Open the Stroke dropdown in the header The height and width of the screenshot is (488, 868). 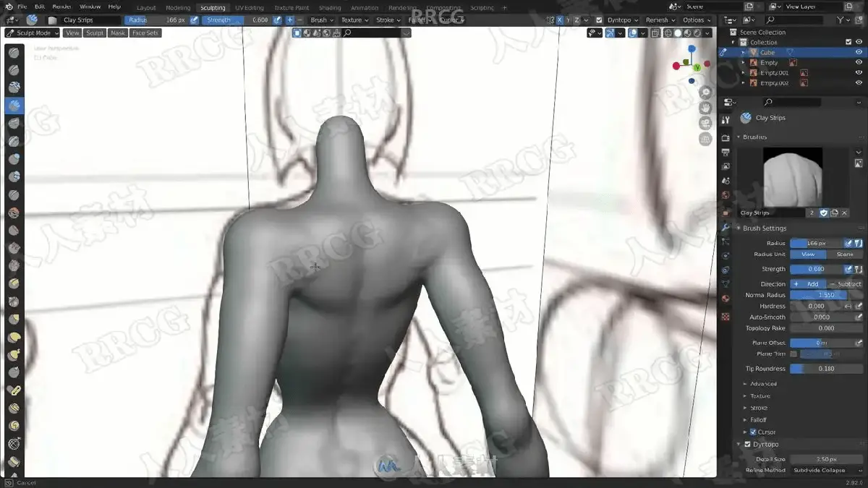[x=388, y=20]
